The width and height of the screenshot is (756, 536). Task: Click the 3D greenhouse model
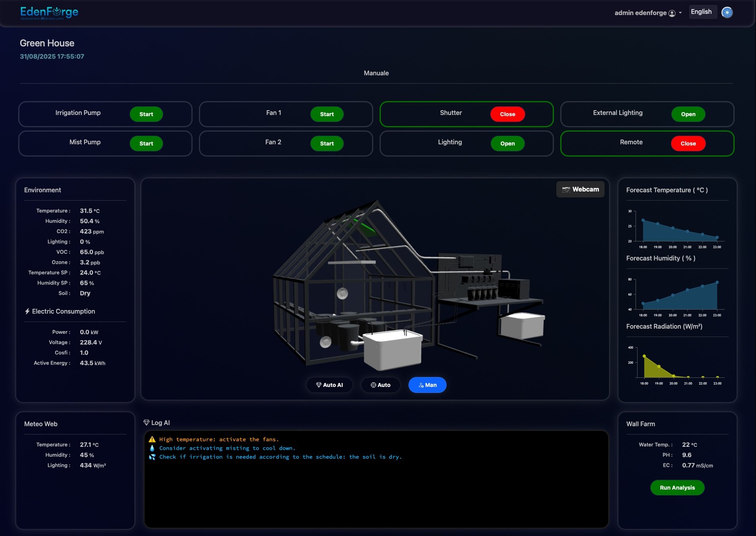point(396,285)
